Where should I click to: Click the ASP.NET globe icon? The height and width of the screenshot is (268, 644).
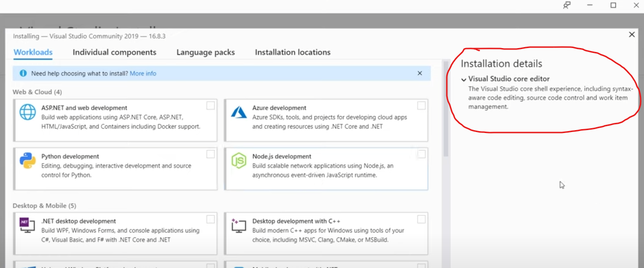coord(28,112)
